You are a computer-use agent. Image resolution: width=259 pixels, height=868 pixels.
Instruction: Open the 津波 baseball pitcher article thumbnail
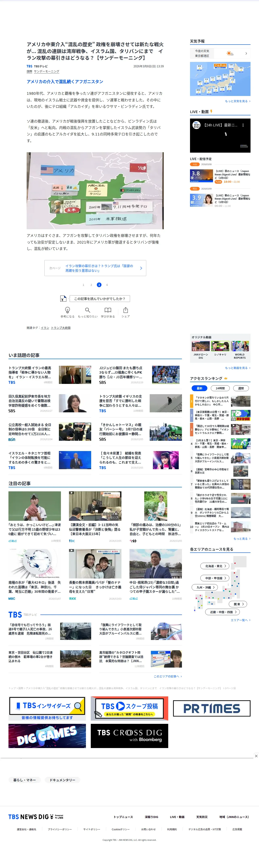[35, 506]
